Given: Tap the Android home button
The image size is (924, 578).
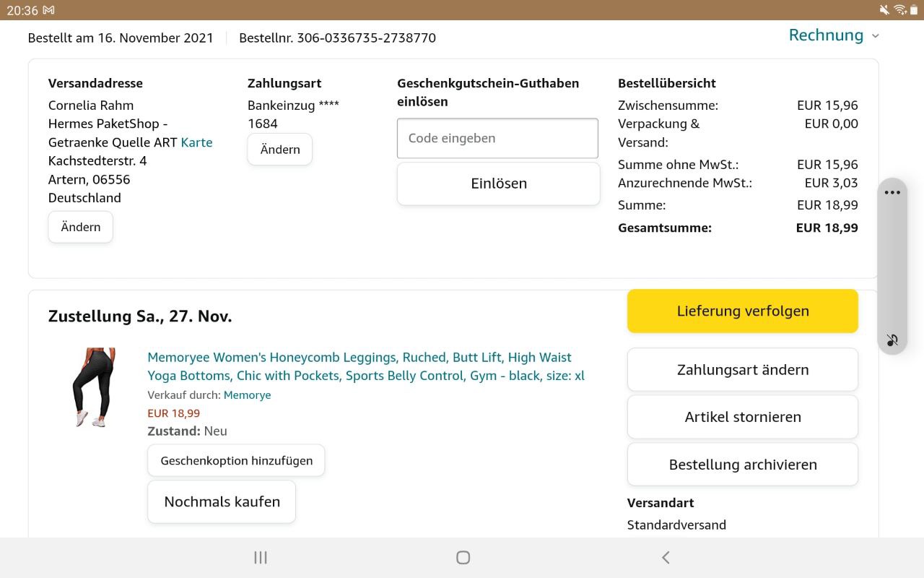Looking at the screenshot, I should (x=463, y=557).
